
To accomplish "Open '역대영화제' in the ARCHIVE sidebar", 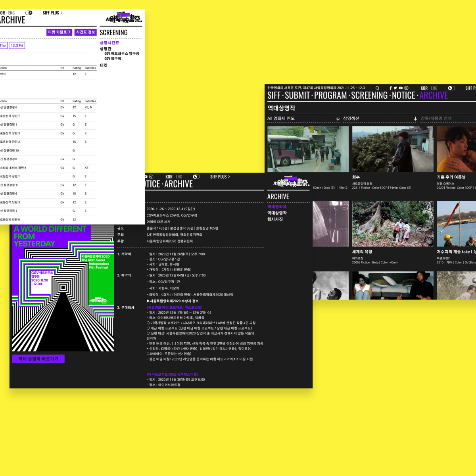I will (277, 207).
